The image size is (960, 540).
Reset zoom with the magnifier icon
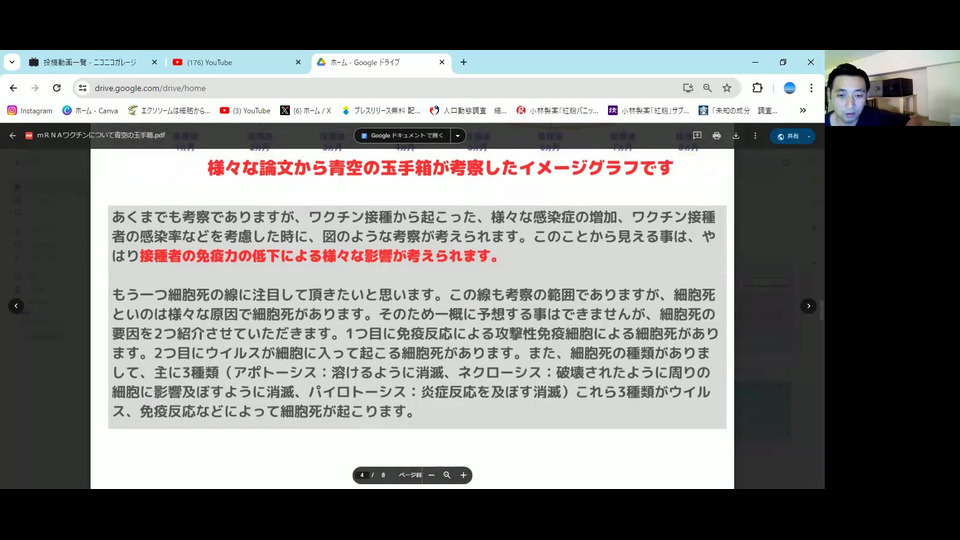pos(447,475)
